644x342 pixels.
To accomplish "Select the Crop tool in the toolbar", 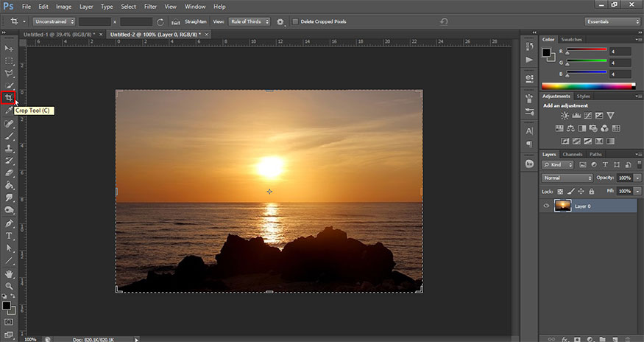I will [x=9, y=98].
